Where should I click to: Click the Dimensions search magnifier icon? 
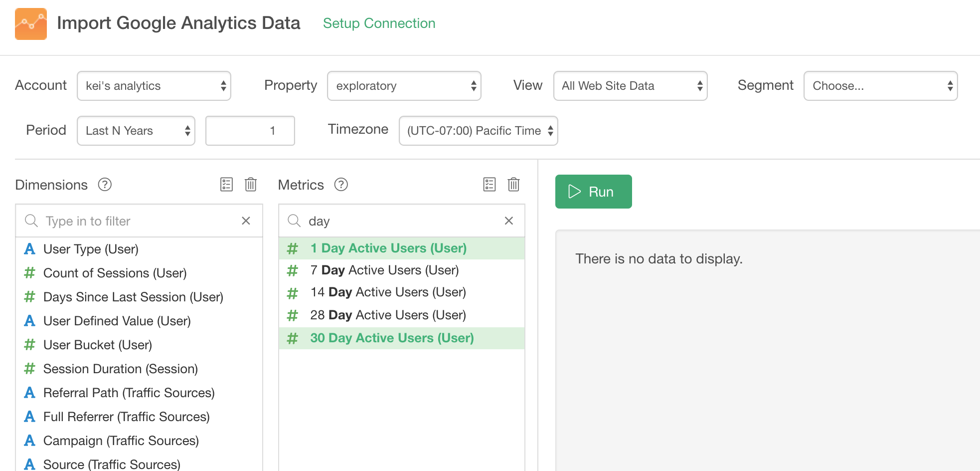(x=31, y=221)
